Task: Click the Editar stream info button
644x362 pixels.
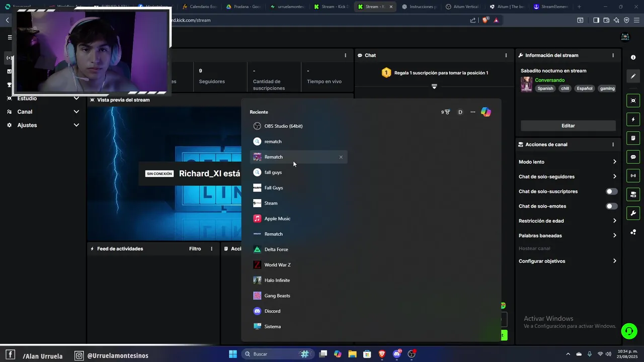Action: coord(568,126)
